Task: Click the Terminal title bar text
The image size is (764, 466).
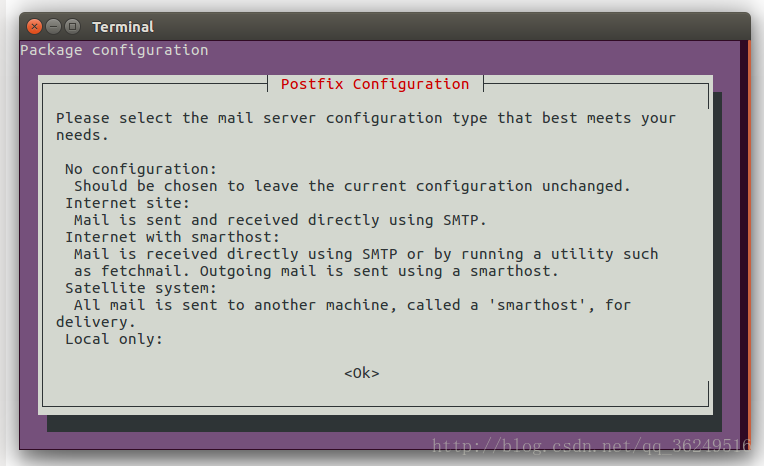Action: (x=122, y=27)
